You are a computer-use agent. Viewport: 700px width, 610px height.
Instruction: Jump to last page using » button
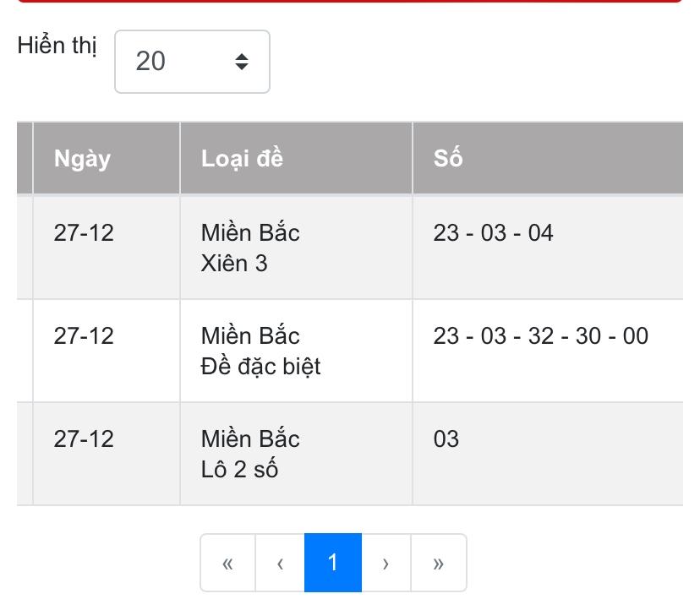tap(438, 564)
